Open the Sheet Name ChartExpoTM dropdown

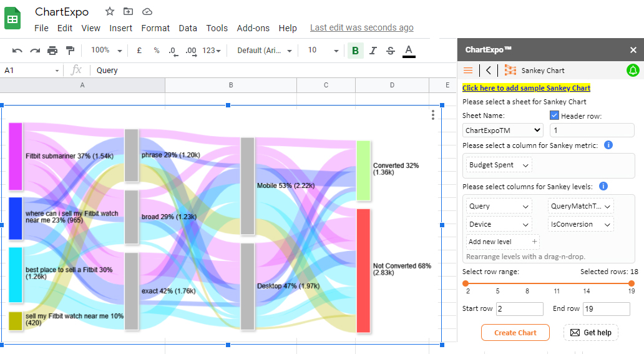pos(503,130)
